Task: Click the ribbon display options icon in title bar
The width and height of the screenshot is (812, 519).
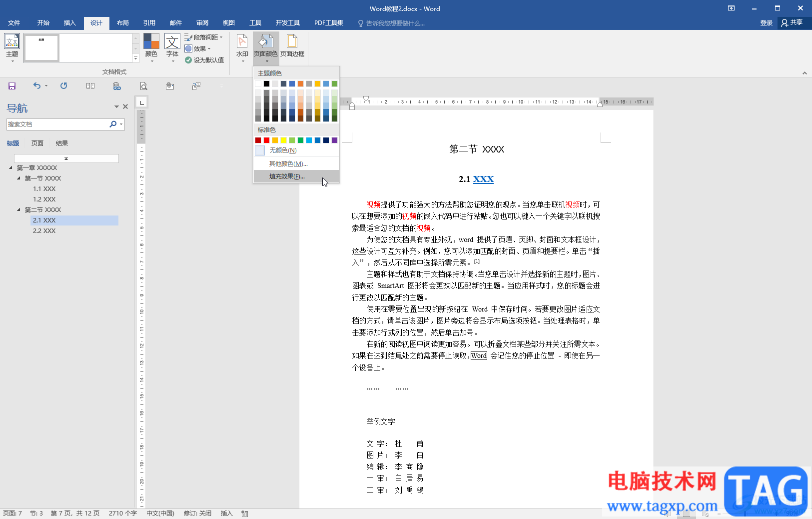Action: click(x=731, y=8)
